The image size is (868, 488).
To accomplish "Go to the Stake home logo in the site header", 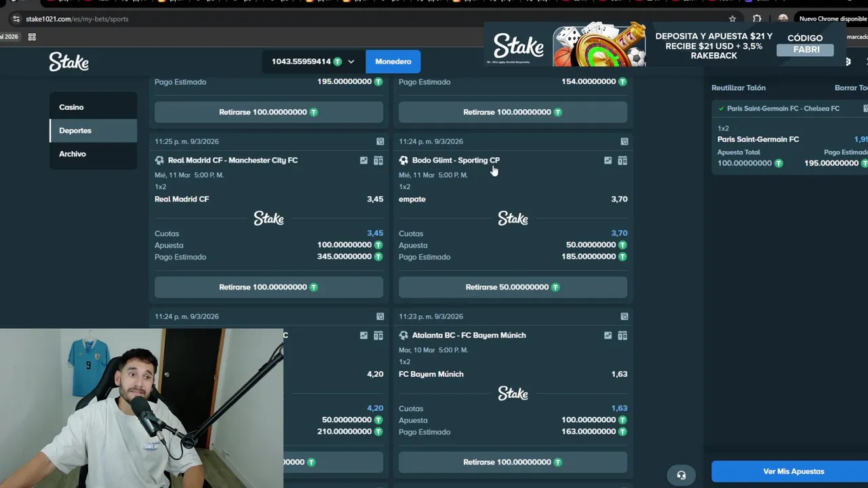I will pyautogui.click(x=68, y=62).
